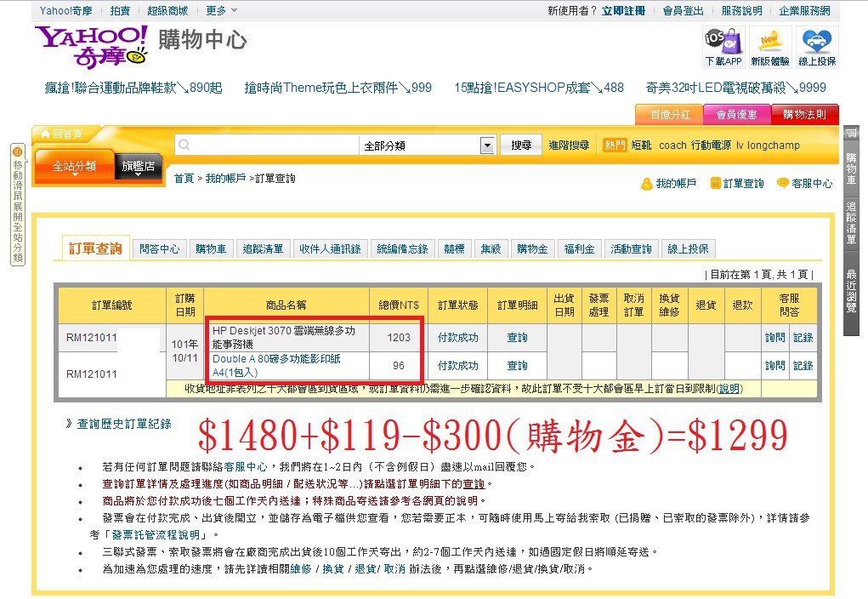Click inside the search text field
Screen dimensions: 868x599
coord(267,145)
